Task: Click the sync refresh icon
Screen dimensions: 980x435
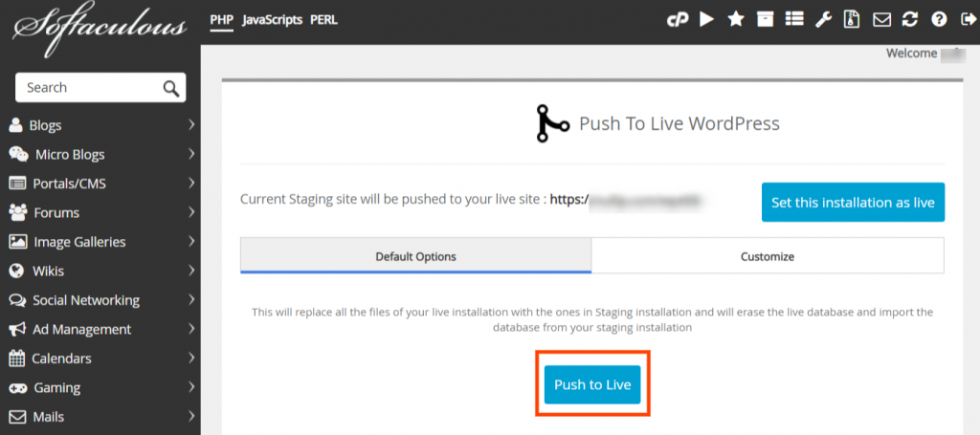Action: 910,20
